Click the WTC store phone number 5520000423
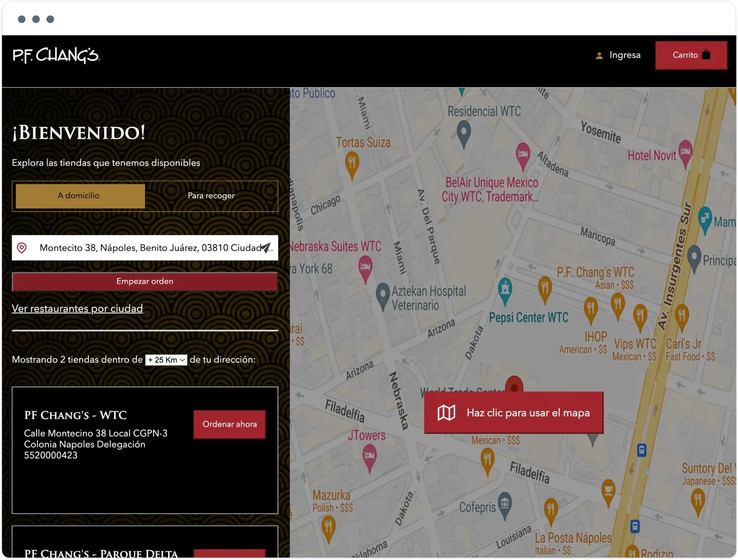 point(51,455)
